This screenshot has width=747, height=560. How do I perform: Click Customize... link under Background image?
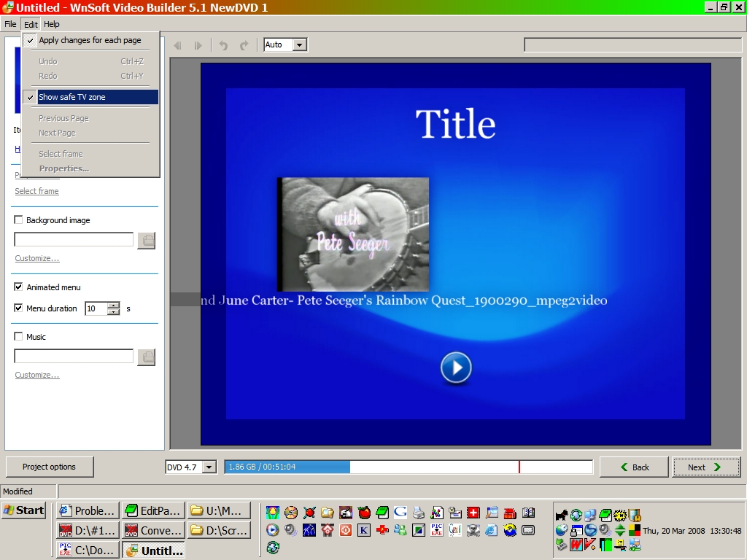click(36, 258)
